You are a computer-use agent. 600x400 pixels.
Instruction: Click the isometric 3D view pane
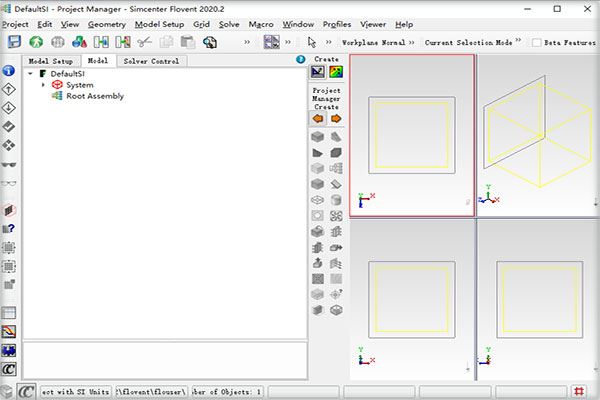[538, 135]
